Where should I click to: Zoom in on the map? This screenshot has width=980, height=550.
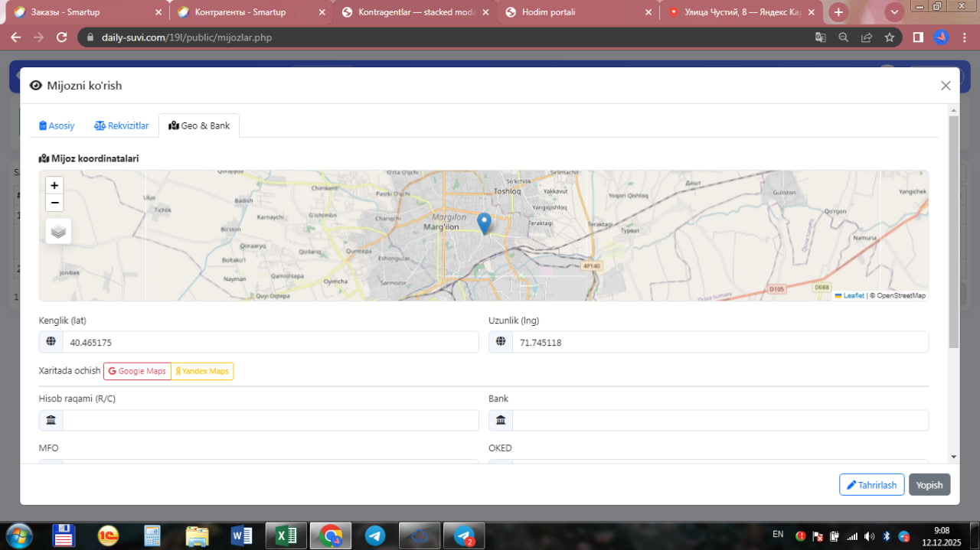(54, 185)
